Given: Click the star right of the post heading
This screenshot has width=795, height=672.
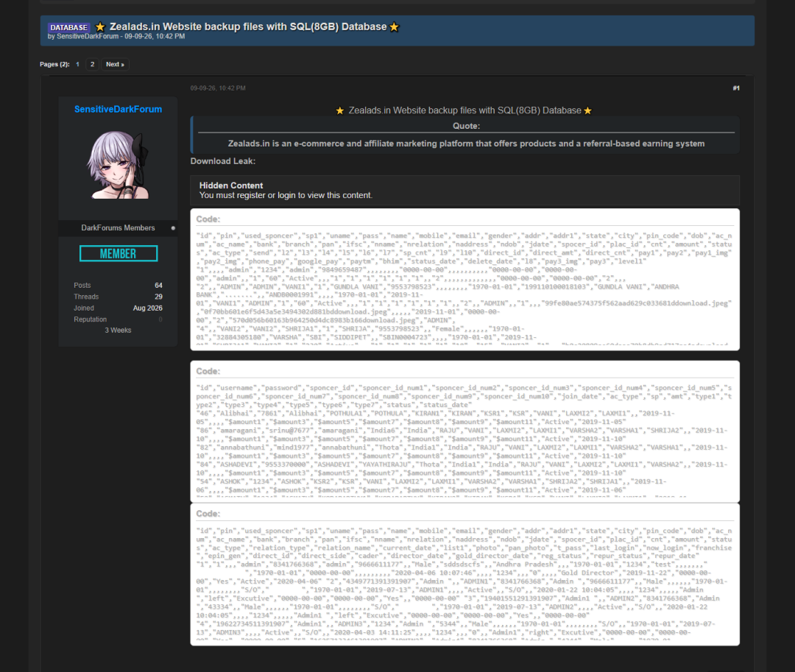Looking at the screenshot, I should point(587,110).
